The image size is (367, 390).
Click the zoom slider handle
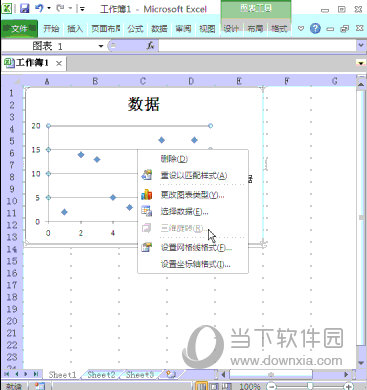point(310,386)
